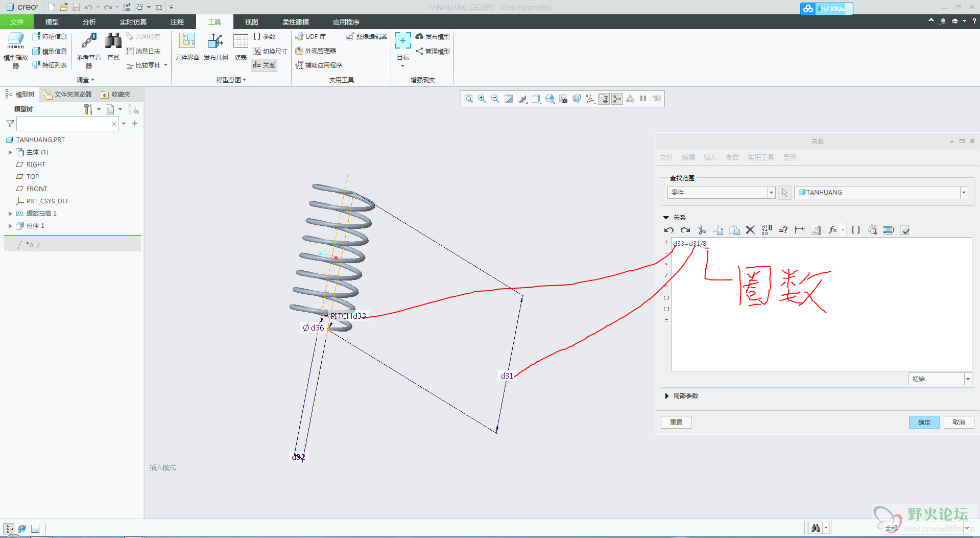This screenshot has height=538, width=980.
Task: Click the Refit view icon in graphics toolbar
Action: [x=468, y=99]
